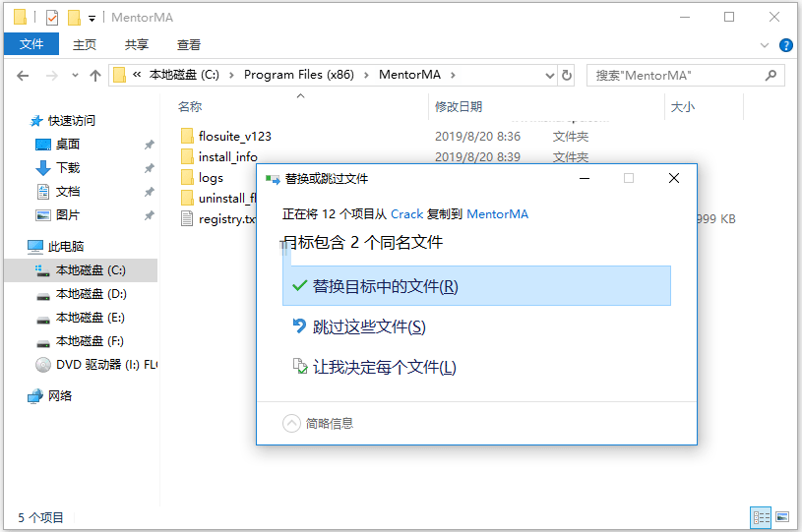
Task: Click the pin icon beside 下载
Action: (149, 168)
